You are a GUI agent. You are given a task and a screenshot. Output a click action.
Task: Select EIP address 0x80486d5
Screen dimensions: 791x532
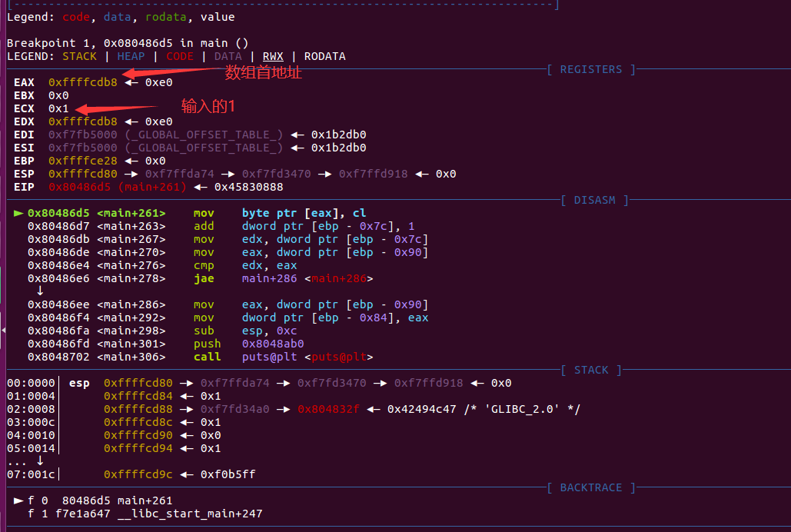pos(80,188)
